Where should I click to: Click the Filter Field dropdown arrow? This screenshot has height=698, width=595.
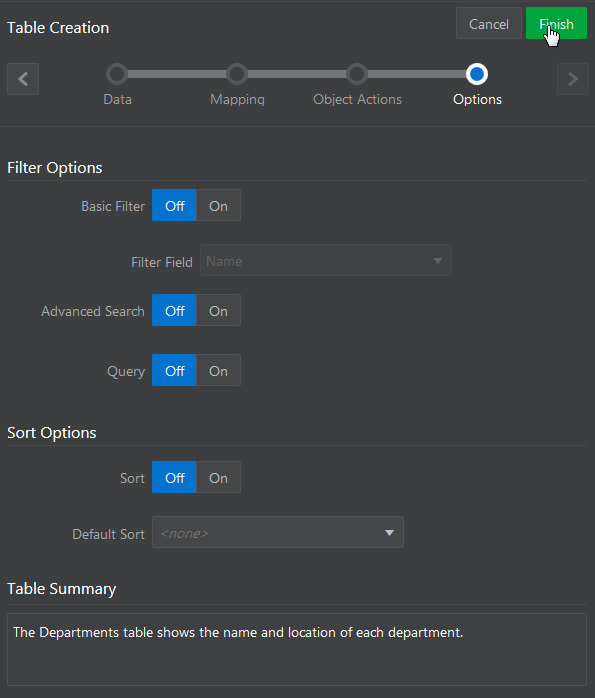click(x=438, y=261)
